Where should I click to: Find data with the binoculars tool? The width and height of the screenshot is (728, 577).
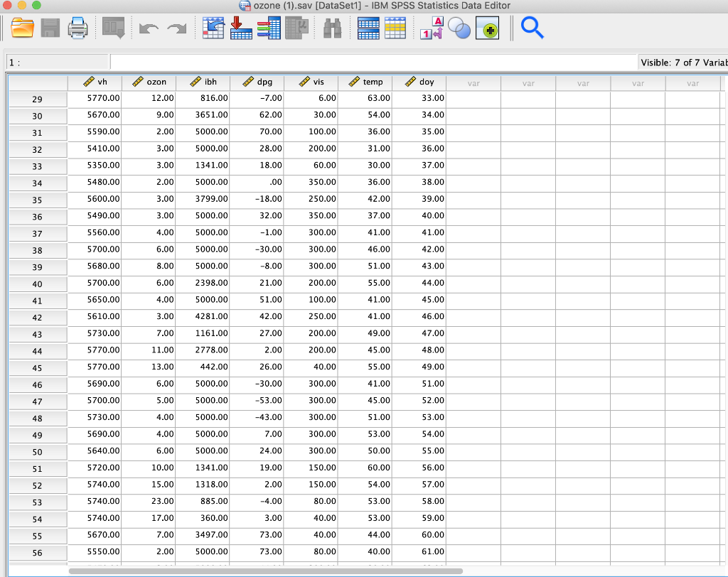point(332,28)
